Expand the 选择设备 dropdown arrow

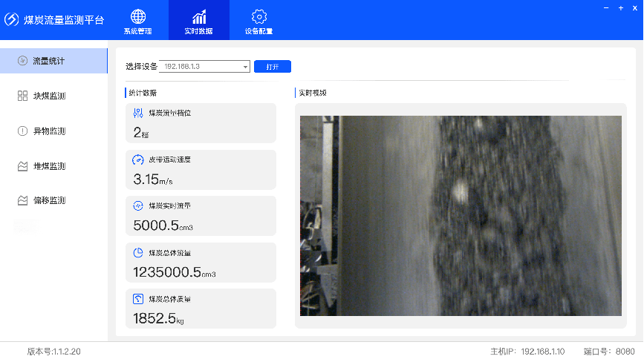tap(245, 67)
